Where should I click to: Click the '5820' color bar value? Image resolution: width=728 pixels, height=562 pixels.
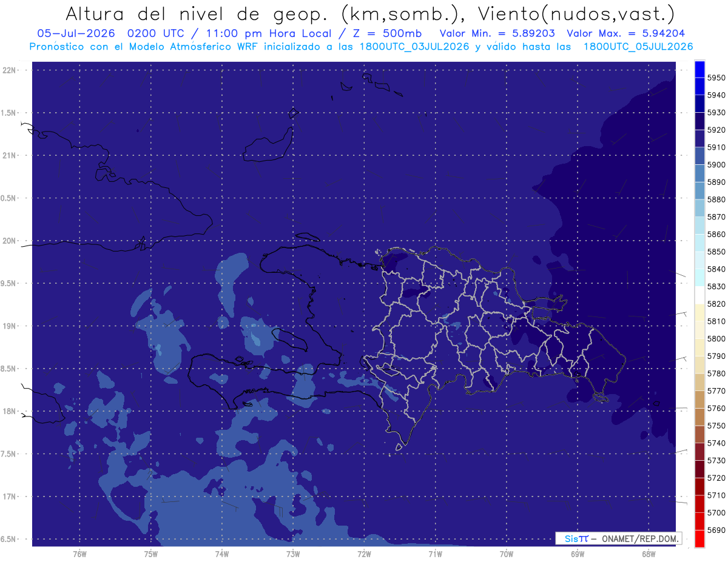pyautogui.click(x=716, y=304)
